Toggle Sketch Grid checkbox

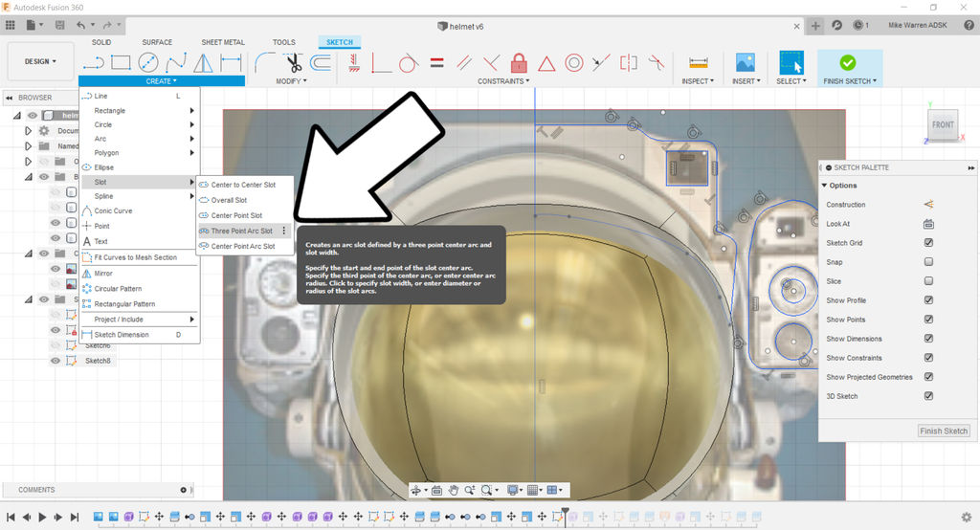coord(928,242)
